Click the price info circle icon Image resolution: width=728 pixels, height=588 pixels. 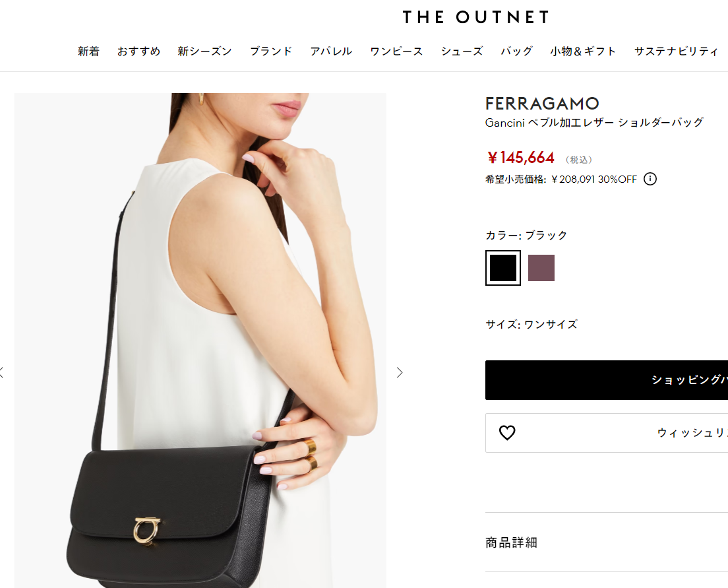pyautogui.click(x=650, y=179)
